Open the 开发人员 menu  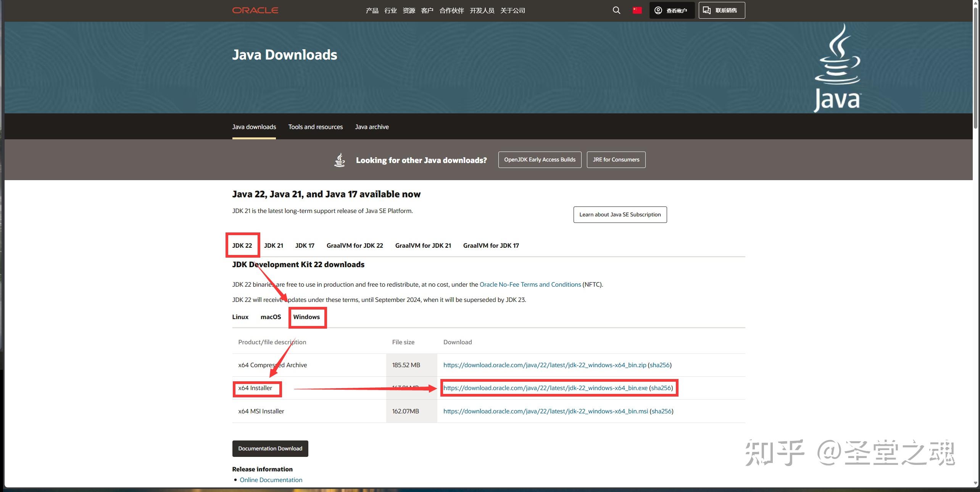(x=482, y=11)
